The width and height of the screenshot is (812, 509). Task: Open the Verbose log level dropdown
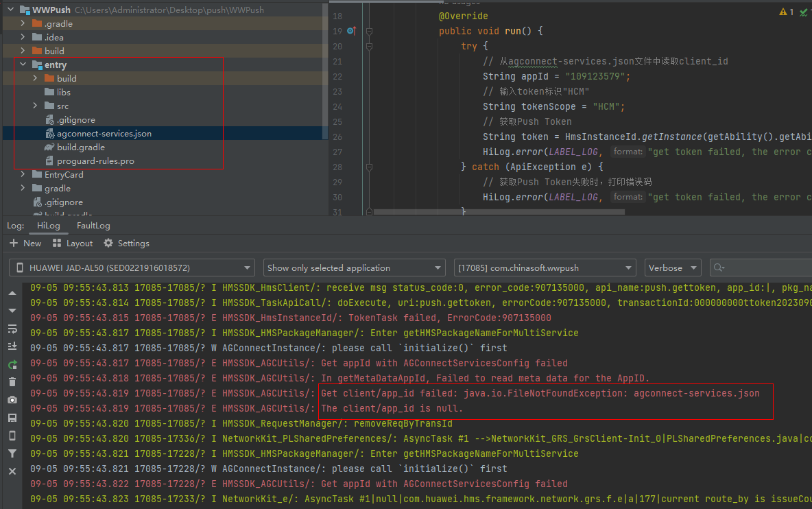click(x=673, y=268)
